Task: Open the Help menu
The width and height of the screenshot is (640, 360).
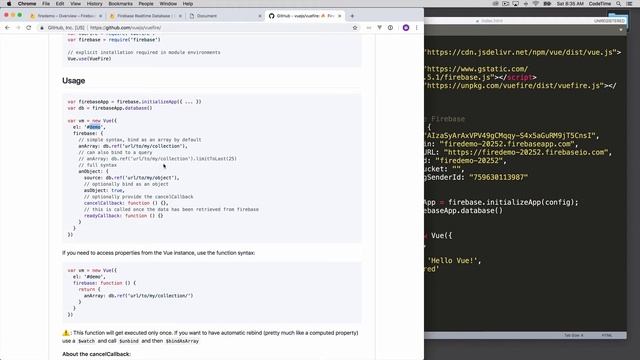Action: [x=188, y=4]
